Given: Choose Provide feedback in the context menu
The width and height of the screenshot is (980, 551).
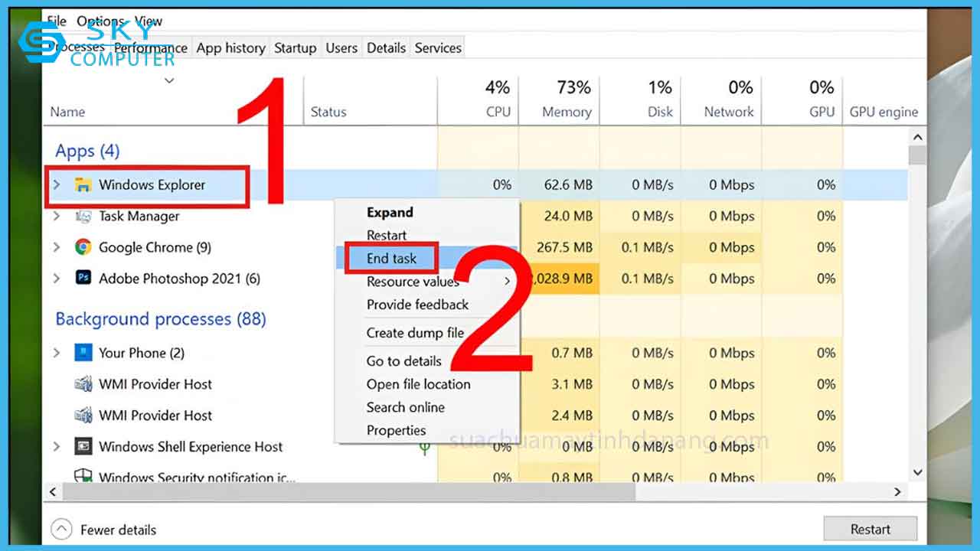Looking at the screenshot, I should point(417,305).
